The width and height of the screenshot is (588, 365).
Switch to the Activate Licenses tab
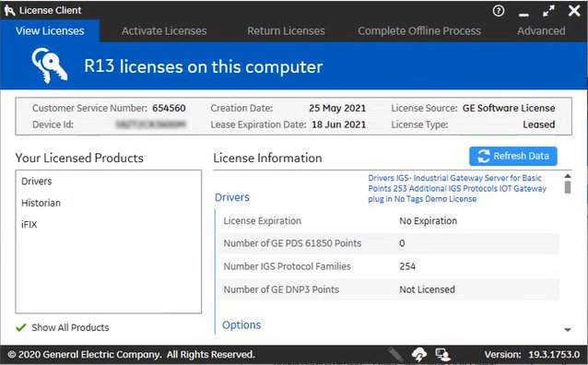pyautogui.click(x=164, y=30)
